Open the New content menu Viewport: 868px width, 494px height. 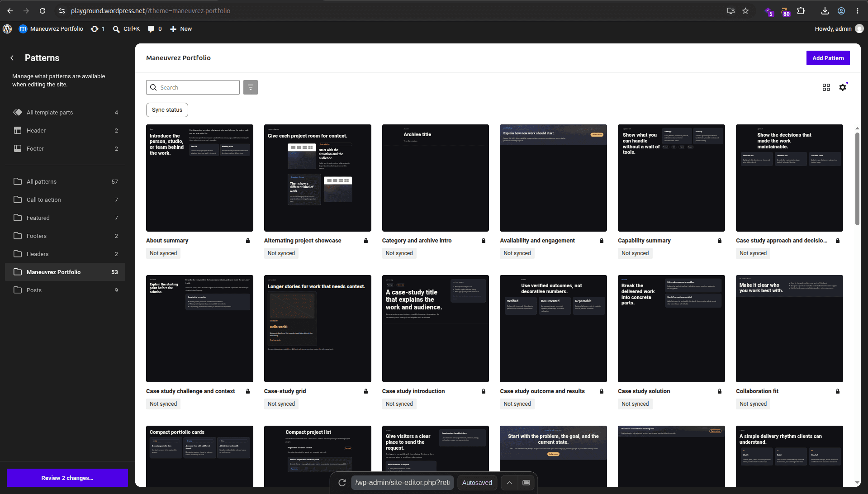tap(181, 29)
